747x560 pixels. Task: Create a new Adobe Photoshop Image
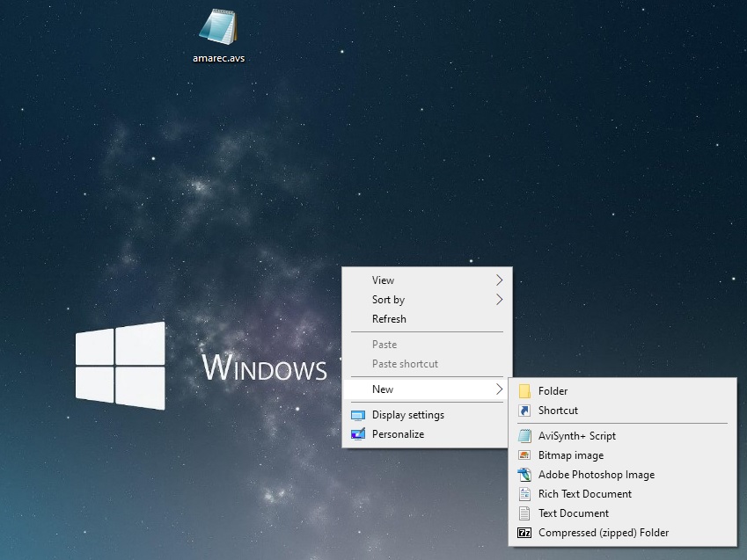[x=622, y=475]
